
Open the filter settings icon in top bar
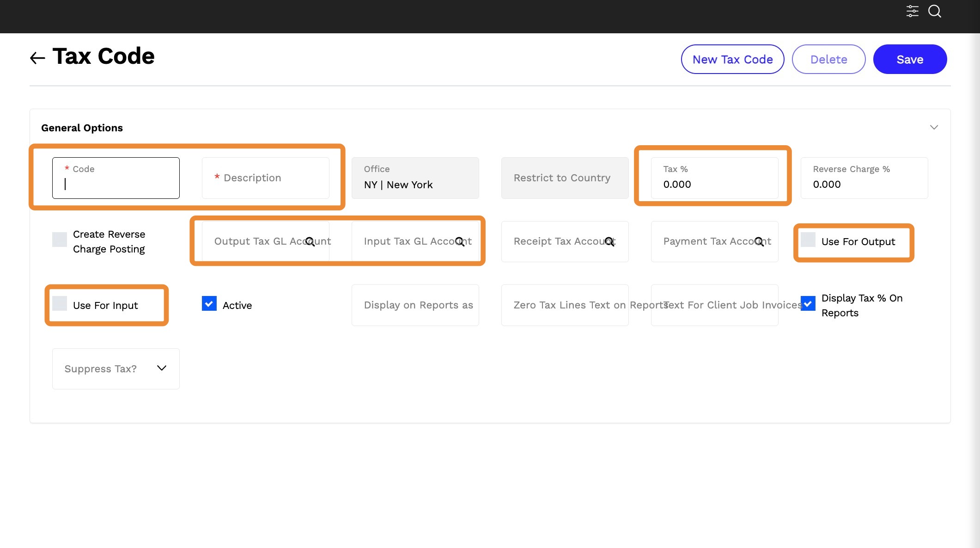pos(912,11)
